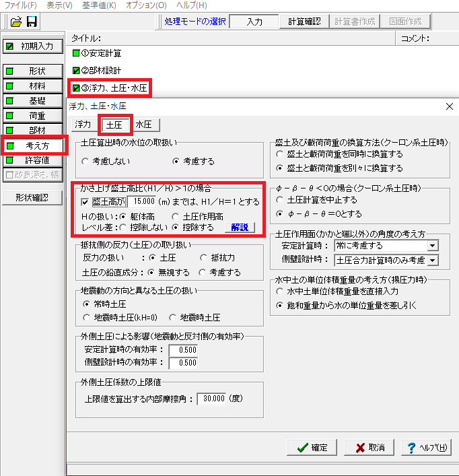459x476 pixels.
Task: Select 盛土と載荷荷重を同時に換算する option
Action: pyautogui.click(x=279, y=154)
